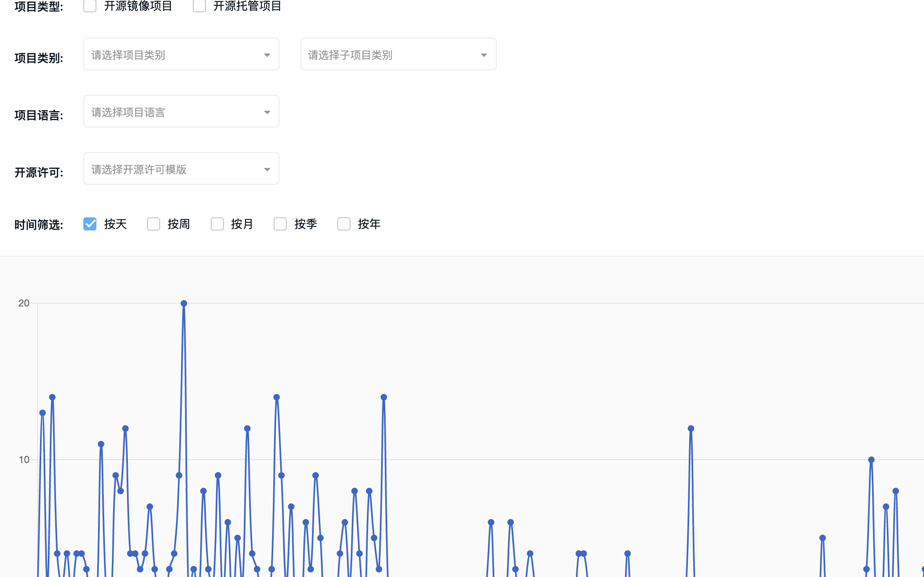Viewport: 924px width, 577px height.
Task: Click the y-axis label 20
Action: click(24, 303)
